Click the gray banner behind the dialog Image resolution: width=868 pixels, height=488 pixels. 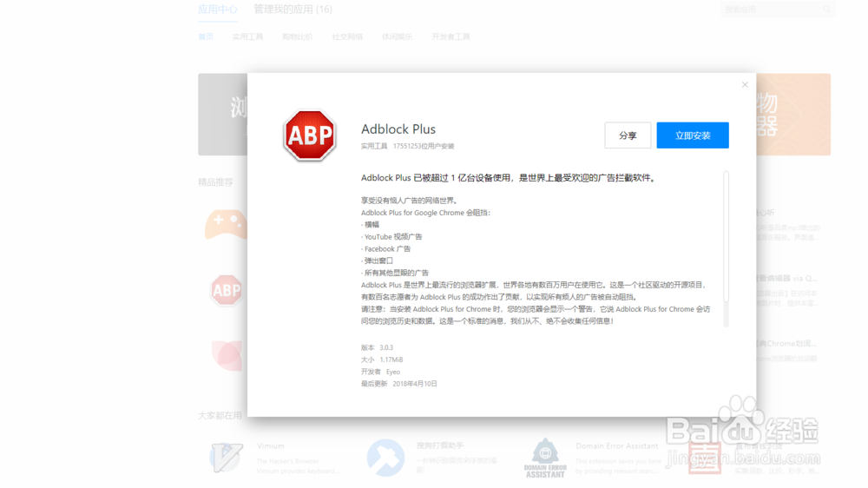pos(222,114)
